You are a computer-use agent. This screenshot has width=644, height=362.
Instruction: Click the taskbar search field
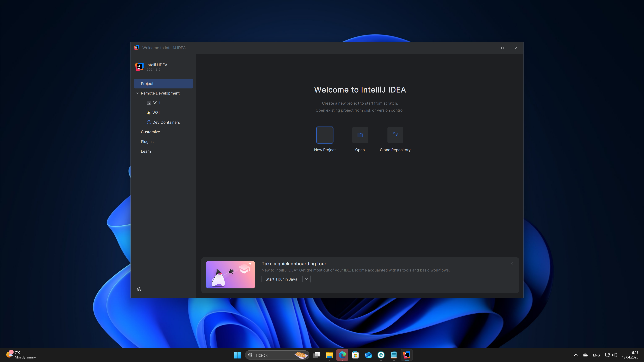(277, 355)
